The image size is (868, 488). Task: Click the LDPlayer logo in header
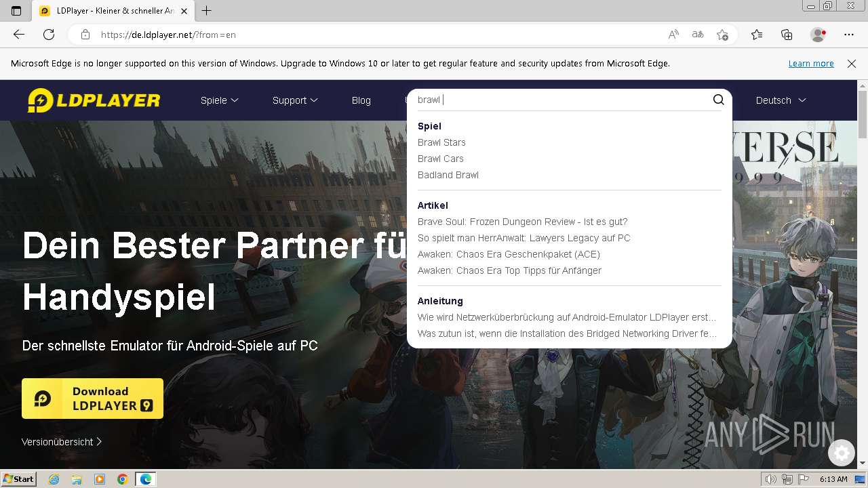click(94, 100)
